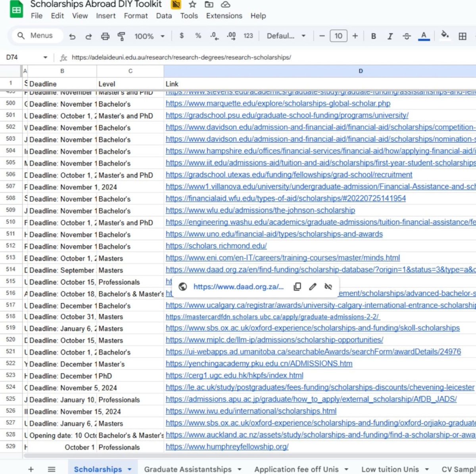476x474 pixels.
Task: Open the humphreyfellowship.org link
Action: (227, 447)
